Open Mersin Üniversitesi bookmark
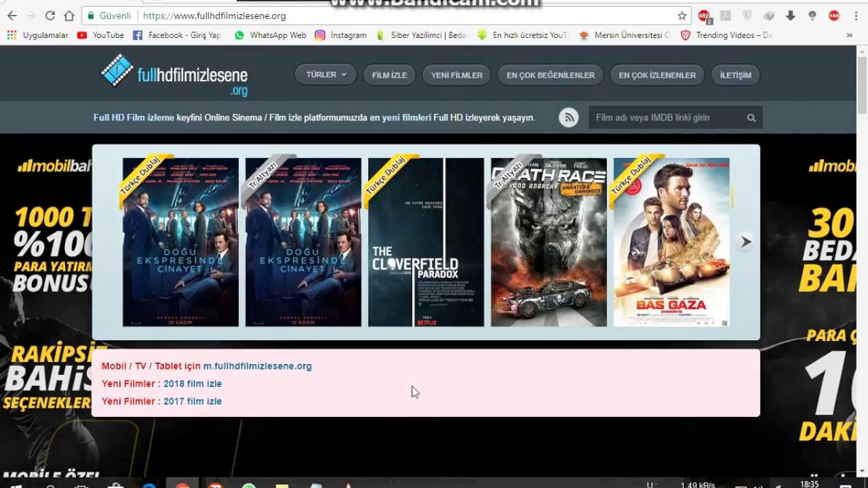 [625, 35]
